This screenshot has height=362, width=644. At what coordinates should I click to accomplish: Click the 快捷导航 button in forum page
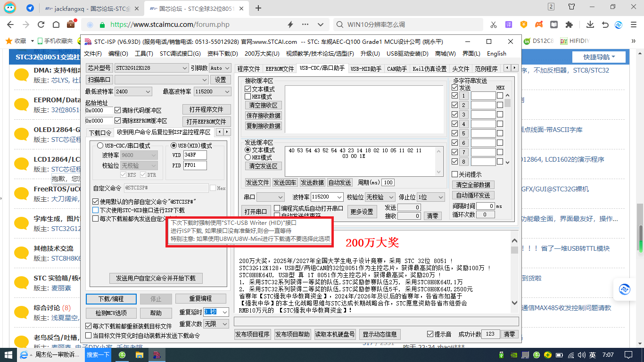599,57
